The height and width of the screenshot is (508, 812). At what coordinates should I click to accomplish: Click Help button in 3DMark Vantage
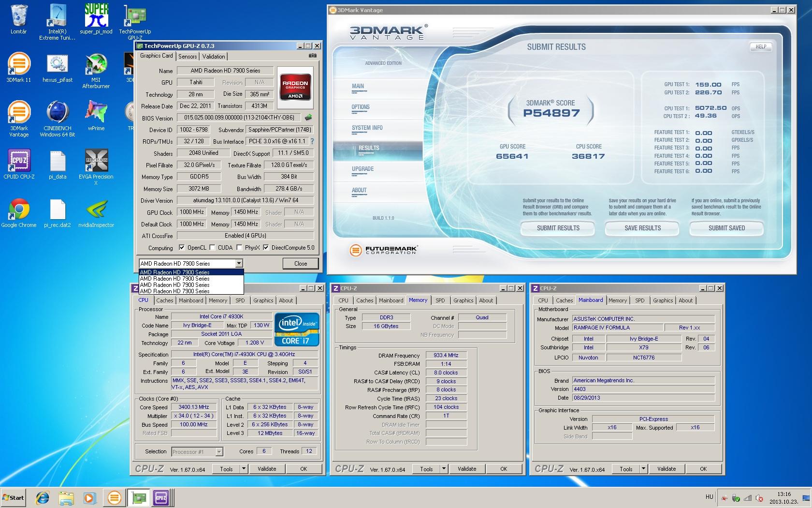(761, 46)
